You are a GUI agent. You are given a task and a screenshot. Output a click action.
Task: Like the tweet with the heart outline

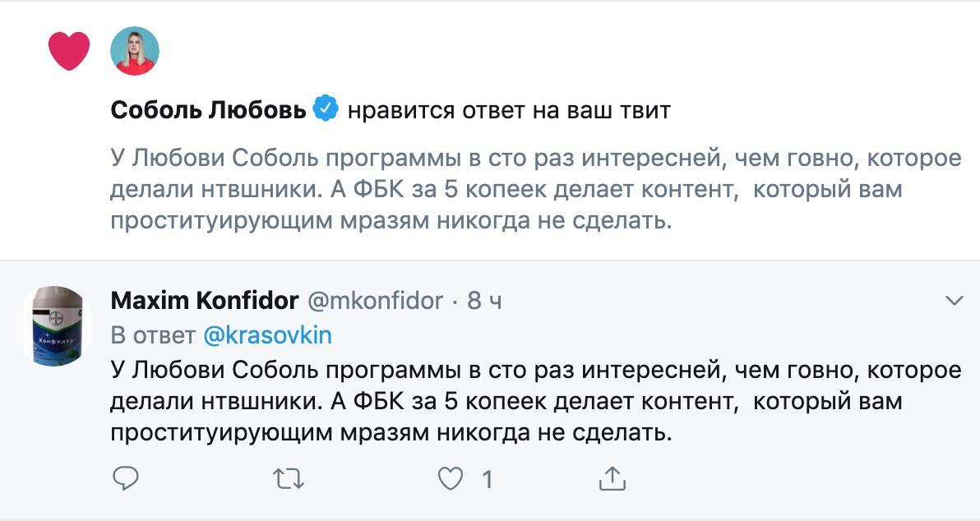point(451,477)
